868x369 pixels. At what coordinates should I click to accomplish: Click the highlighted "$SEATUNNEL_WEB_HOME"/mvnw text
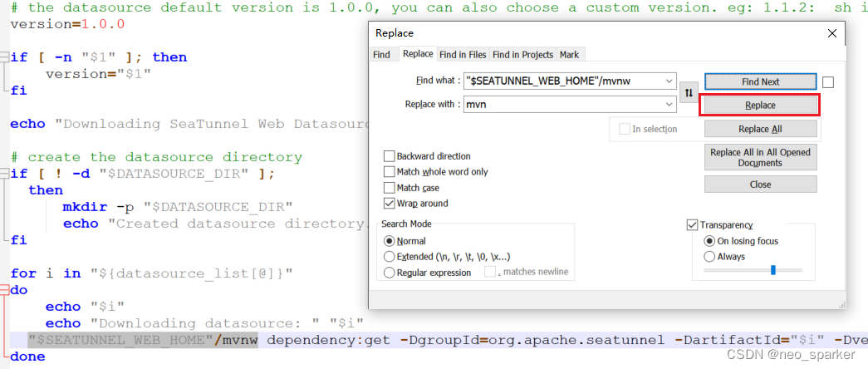click(x=143, y=340)
